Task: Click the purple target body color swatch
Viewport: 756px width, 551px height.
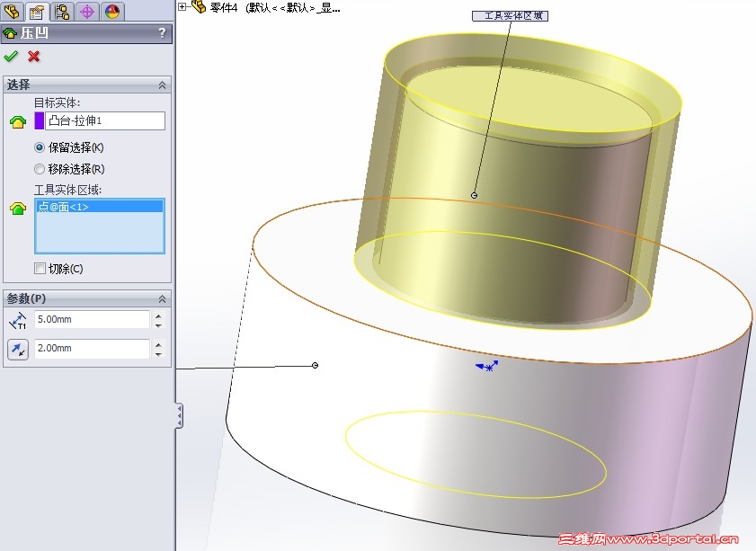Action: pyautogui.click(x=40, y=120)
